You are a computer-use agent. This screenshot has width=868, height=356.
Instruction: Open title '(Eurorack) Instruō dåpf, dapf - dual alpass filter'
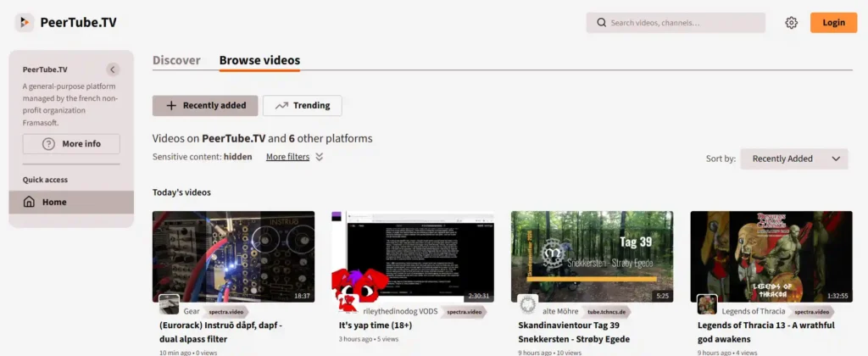coord(221,332)
